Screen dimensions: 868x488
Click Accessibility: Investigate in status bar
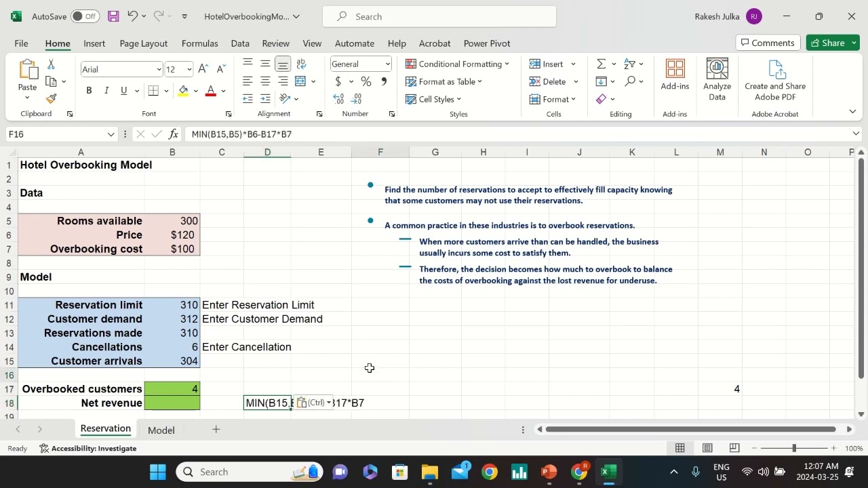click(x=87, y=448)
